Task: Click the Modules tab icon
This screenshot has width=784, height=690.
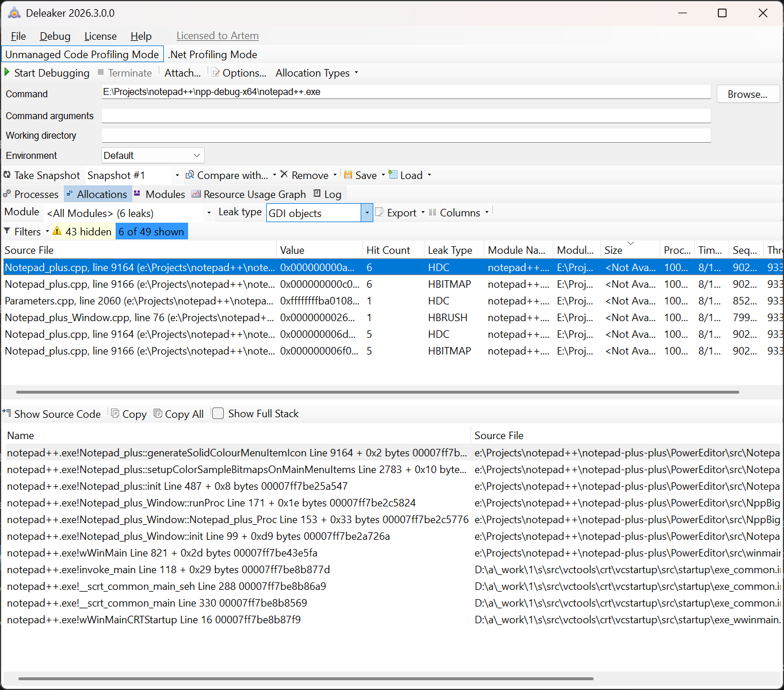Action: (x=137, y=194)
